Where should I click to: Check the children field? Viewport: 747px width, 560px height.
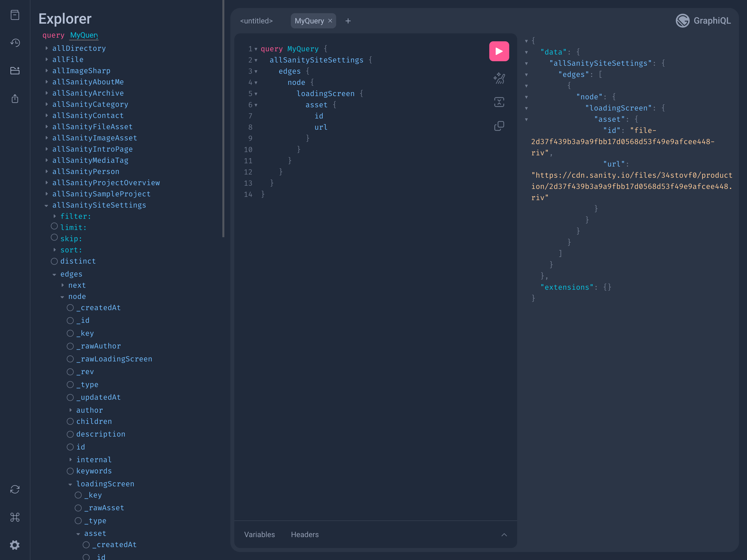pyautogui.click(x=70, y=422)
